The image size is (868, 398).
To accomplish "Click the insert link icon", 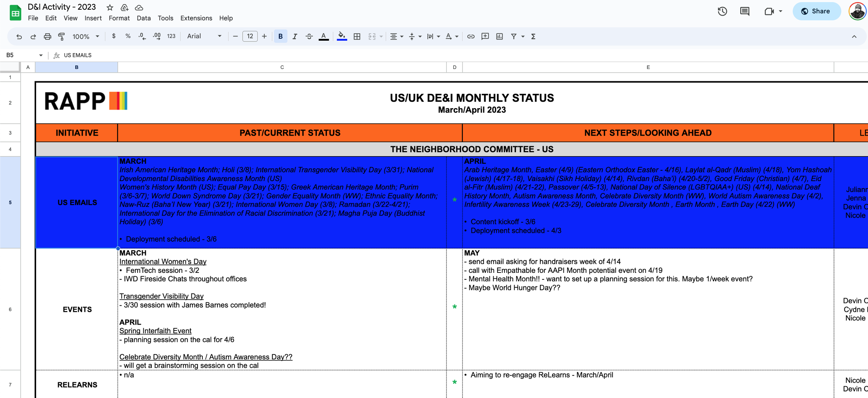I will (x=470, y=36).
